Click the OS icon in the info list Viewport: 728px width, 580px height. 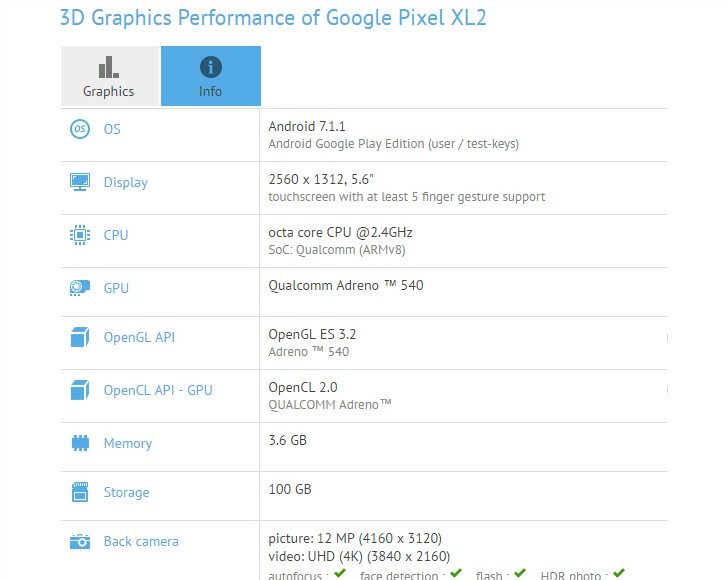click(x=80, y=129)
